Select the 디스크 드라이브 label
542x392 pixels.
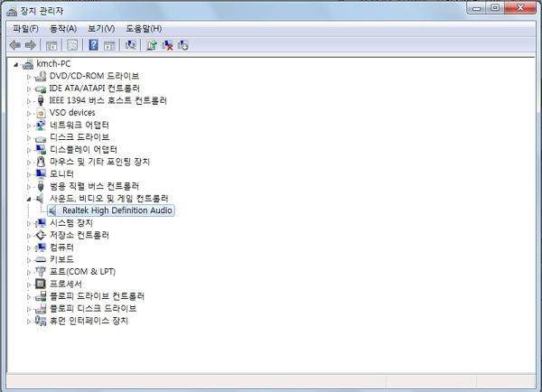click(79, 137)
